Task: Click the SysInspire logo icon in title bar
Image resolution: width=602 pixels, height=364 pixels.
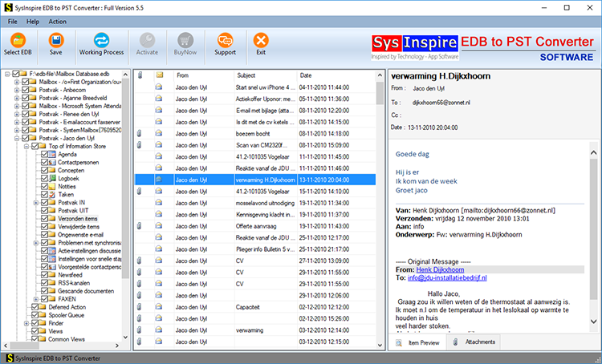Action: [8, 8]
